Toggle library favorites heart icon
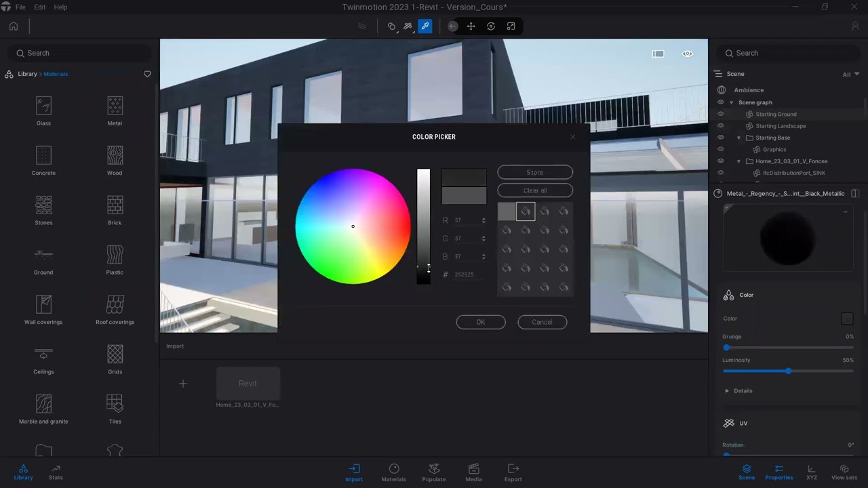This screenshot has height=488, width=868. point(147,74)
